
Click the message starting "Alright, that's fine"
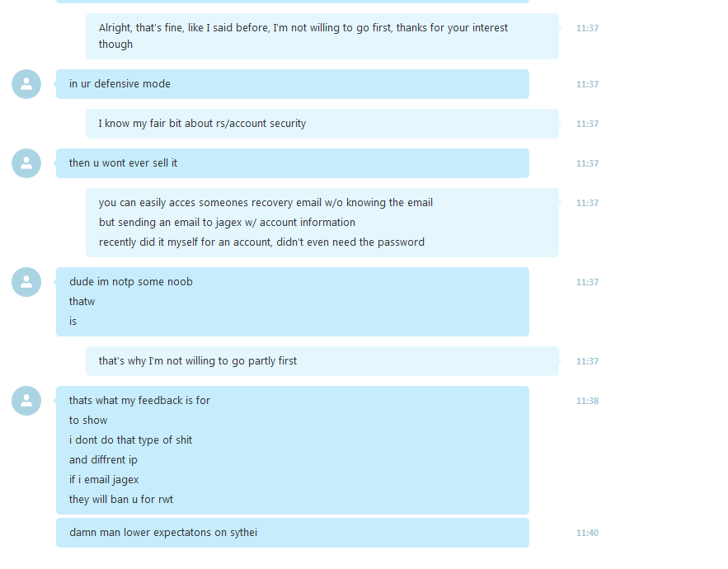click(322, 36)
